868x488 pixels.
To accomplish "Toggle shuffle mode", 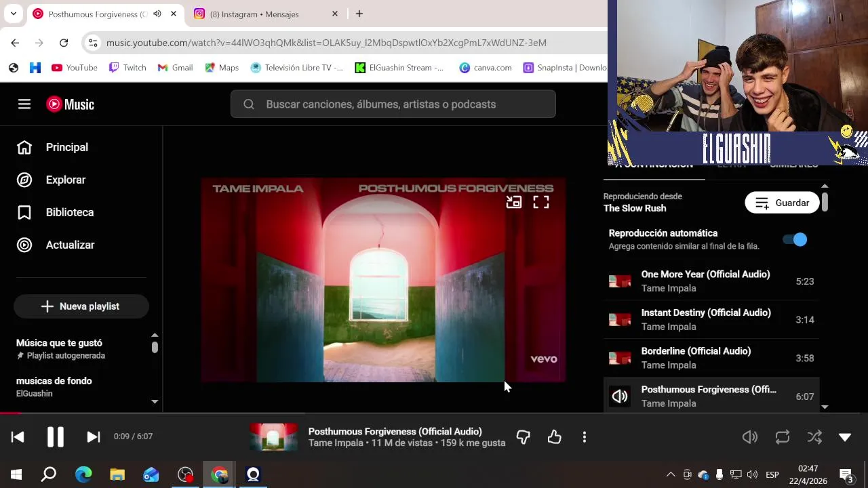I will (x=814, y=437).
